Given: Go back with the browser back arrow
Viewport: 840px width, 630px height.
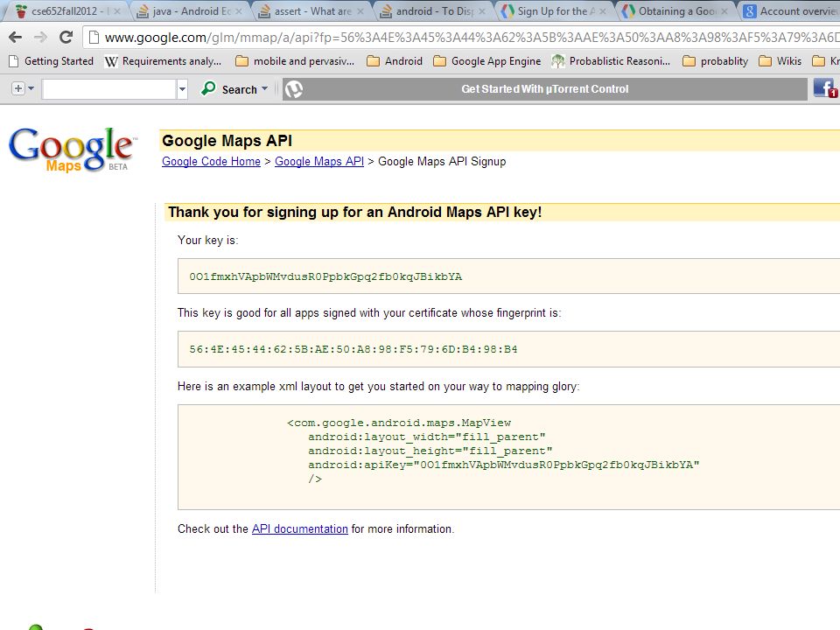Looking at the screenshot, I should [15, 37].
